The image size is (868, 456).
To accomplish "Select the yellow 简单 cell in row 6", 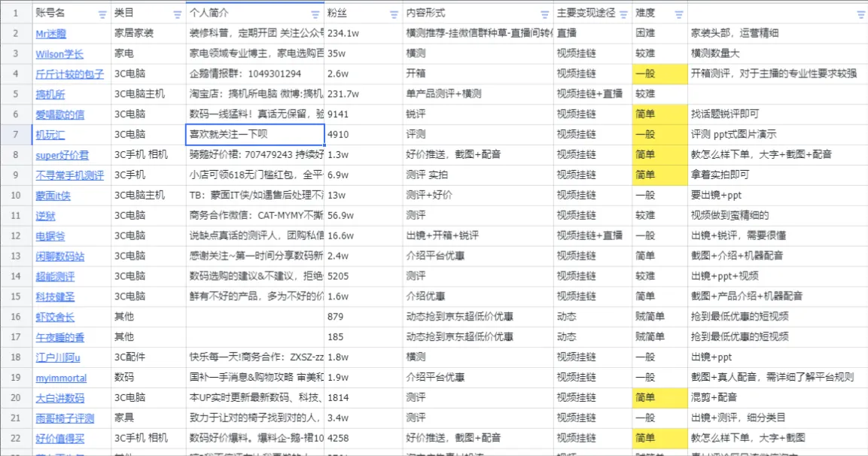I will (659, 114).
